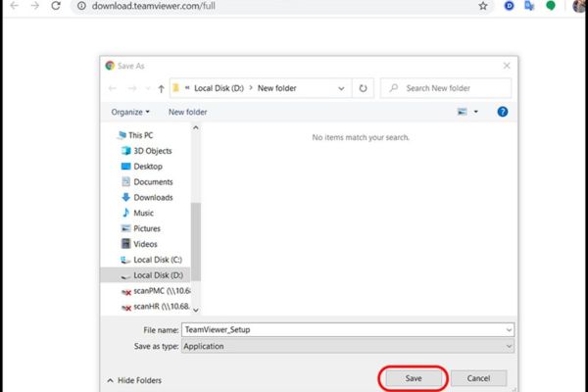Select Music folder
This screenshot has width=588, height=392.
(137, 213)
